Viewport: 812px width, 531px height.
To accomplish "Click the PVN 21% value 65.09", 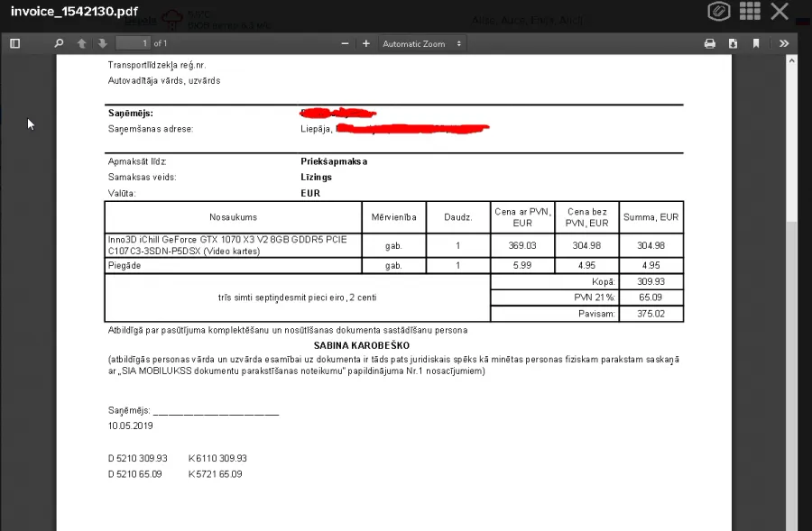I will click(x=651, y=298).
